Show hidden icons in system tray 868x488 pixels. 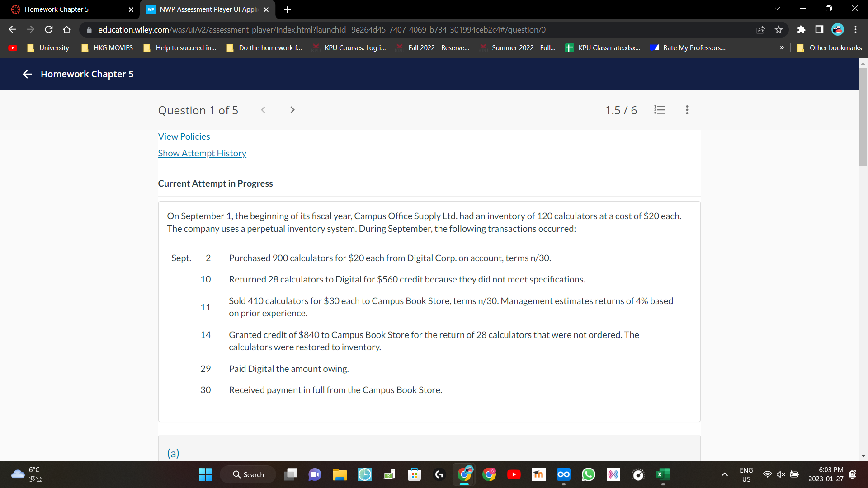pos(724,474)
